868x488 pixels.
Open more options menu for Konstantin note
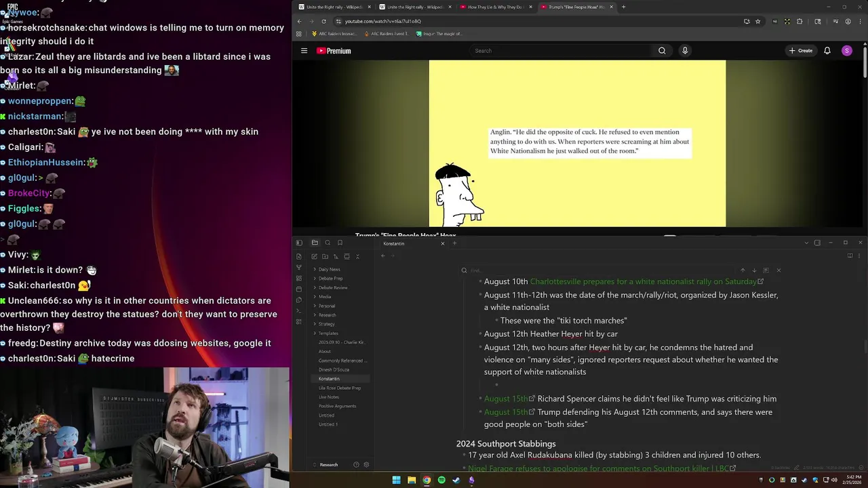point(861,256)
